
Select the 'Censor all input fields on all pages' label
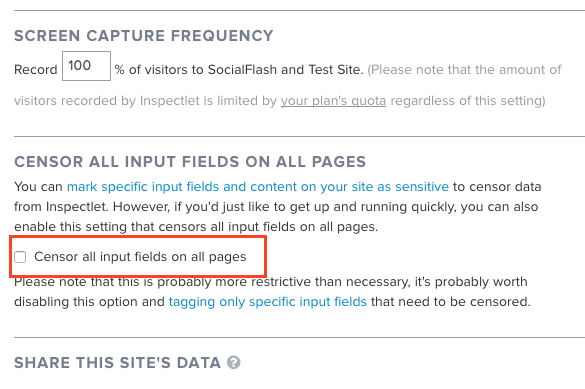click(x=140, y=257)
